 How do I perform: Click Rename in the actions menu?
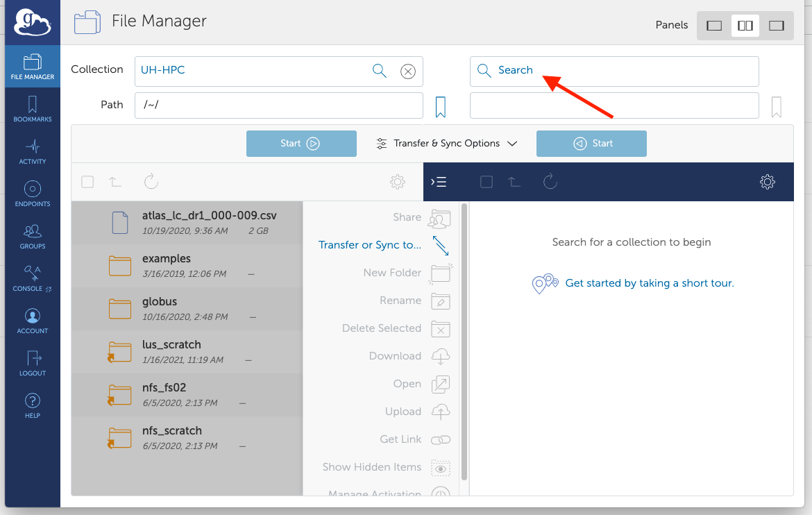(415, 301)
